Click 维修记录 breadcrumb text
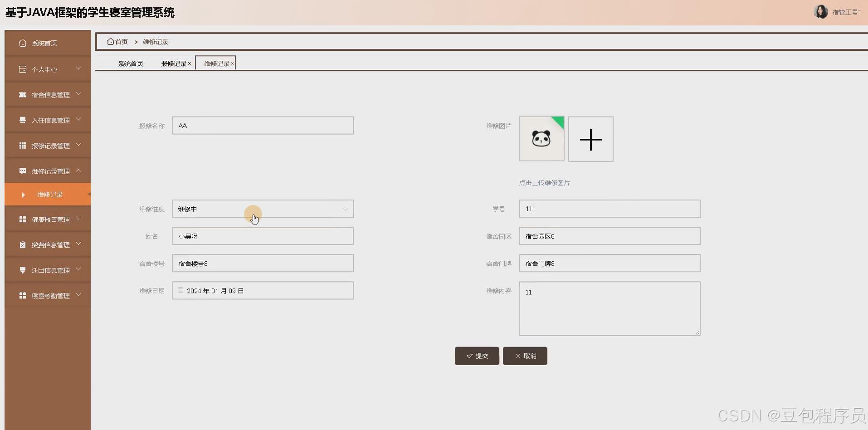 (156, 42)
